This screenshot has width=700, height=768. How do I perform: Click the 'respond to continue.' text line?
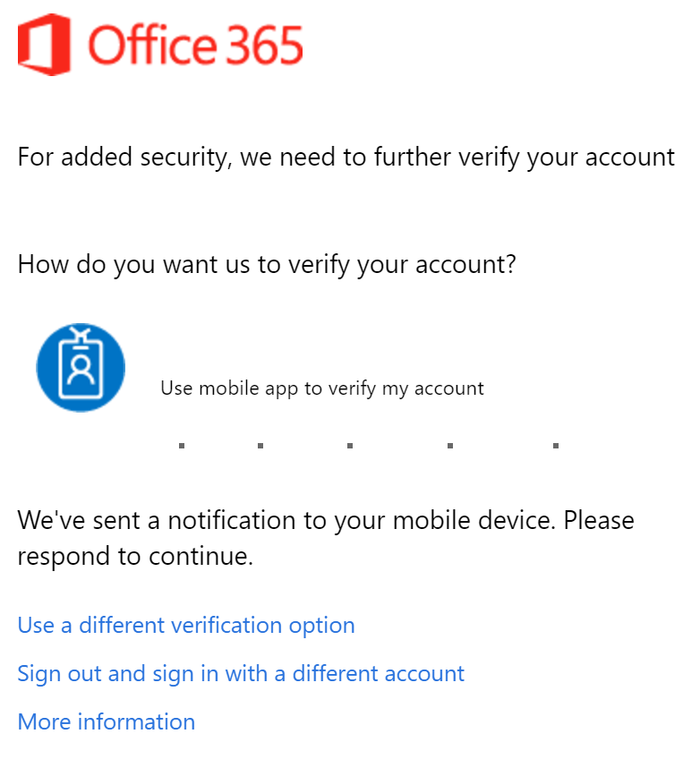click(x=136, y=557)
